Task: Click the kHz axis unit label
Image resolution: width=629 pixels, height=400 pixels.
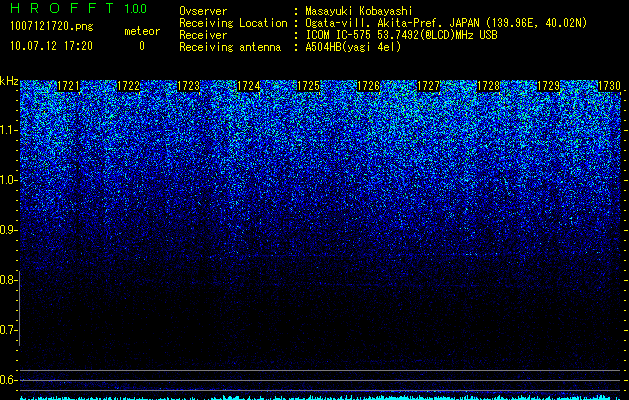Action: point(9,81)
